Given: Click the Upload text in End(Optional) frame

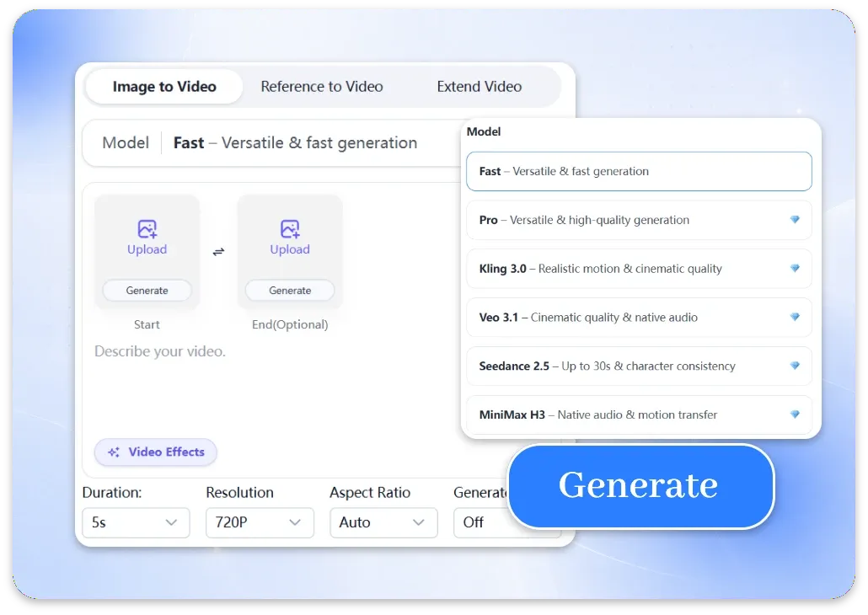Looking at the screenshot, I should pos(290,249).
